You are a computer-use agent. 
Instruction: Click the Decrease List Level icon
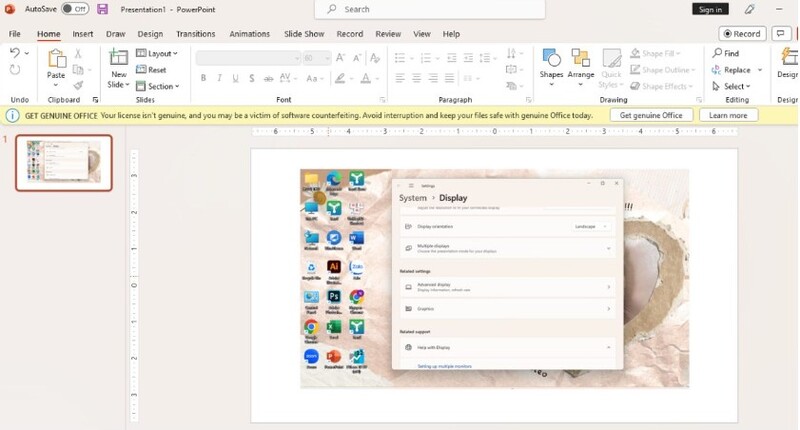(x=452, y=58)
